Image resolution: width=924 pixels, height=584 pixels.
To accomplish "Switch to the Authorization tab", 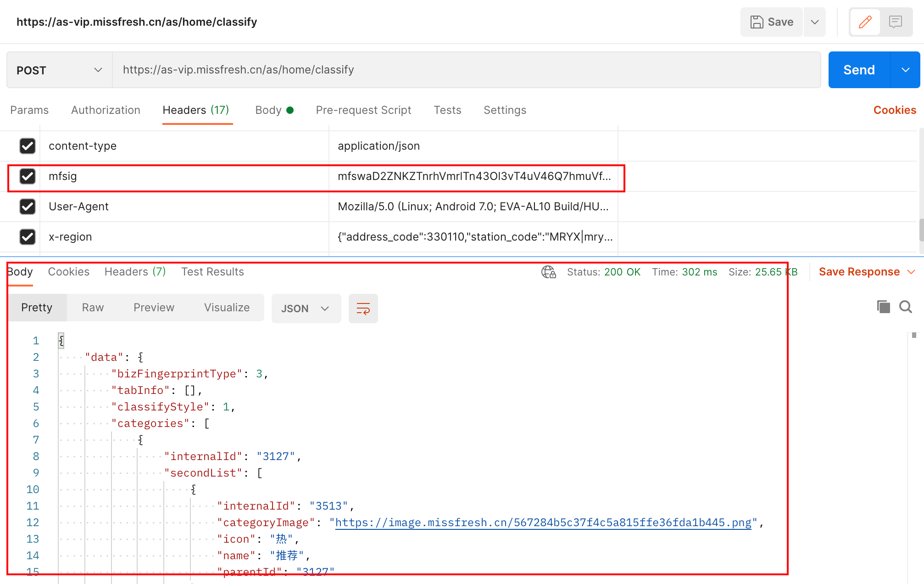I will pos(106,110).
